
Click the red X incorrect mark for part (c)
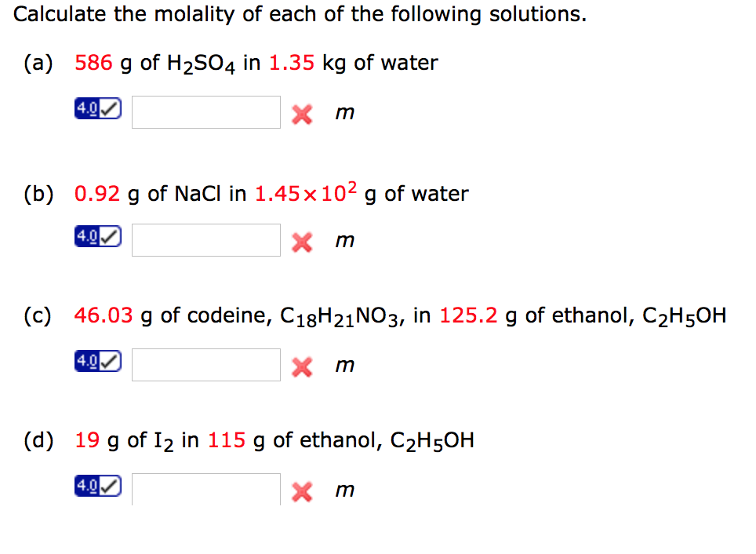click(301, 365)
